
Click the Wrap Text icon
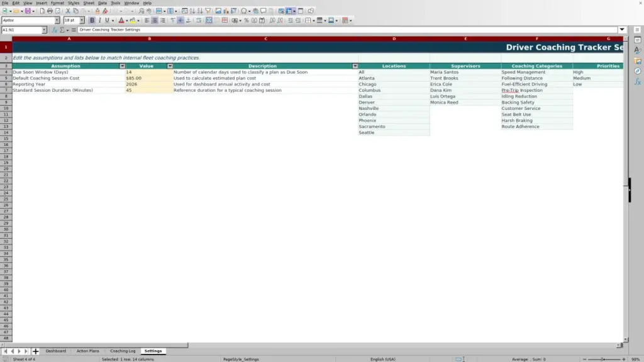199,20
